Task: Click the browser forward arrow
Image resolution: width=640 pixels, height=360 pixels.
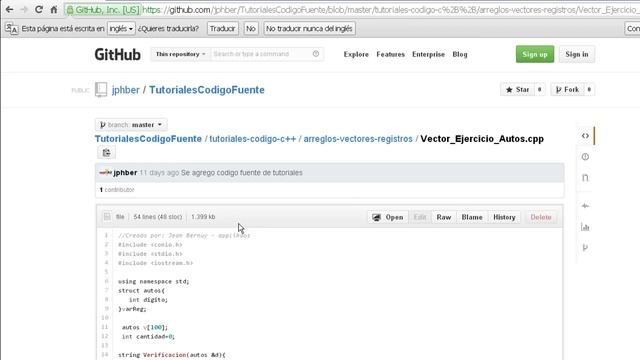Action: tap(24, 9)
